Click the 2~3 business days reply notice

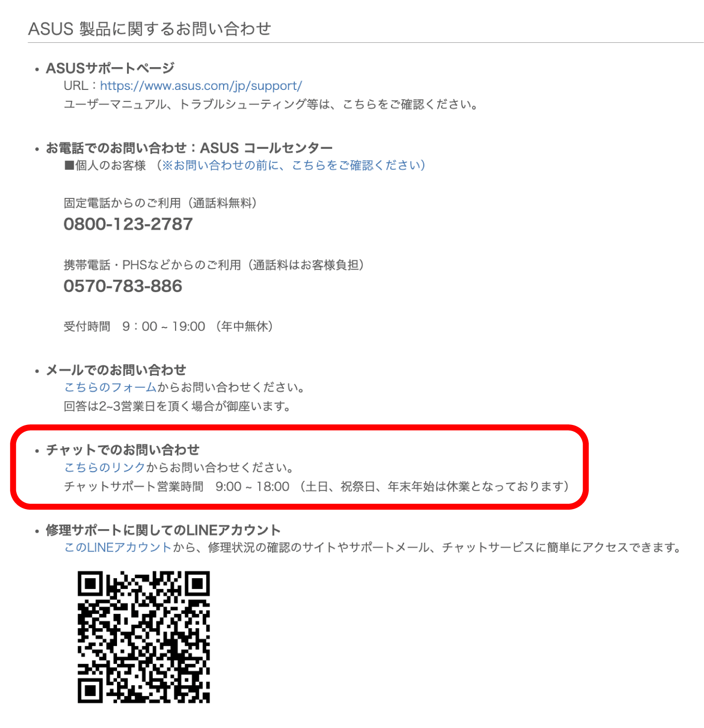[177, 406]
